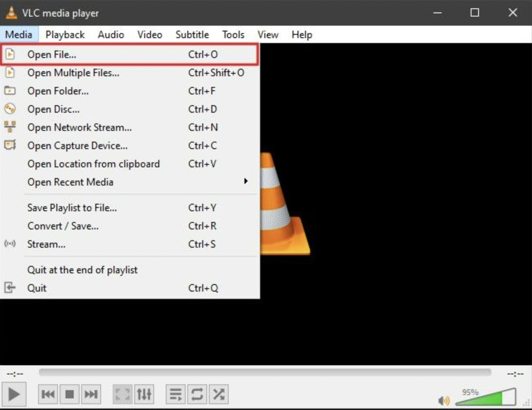Open extended settings equalizer icon
The width and height of the screenshot is (532, 410).
144,394
